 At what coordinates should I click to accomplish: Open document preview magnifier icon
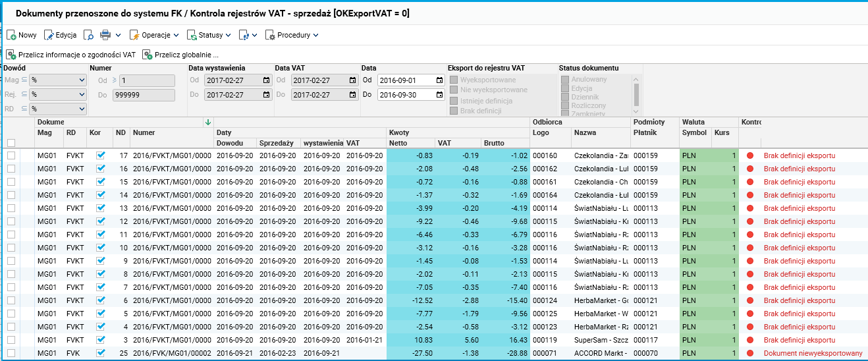[x=88, y=35]
